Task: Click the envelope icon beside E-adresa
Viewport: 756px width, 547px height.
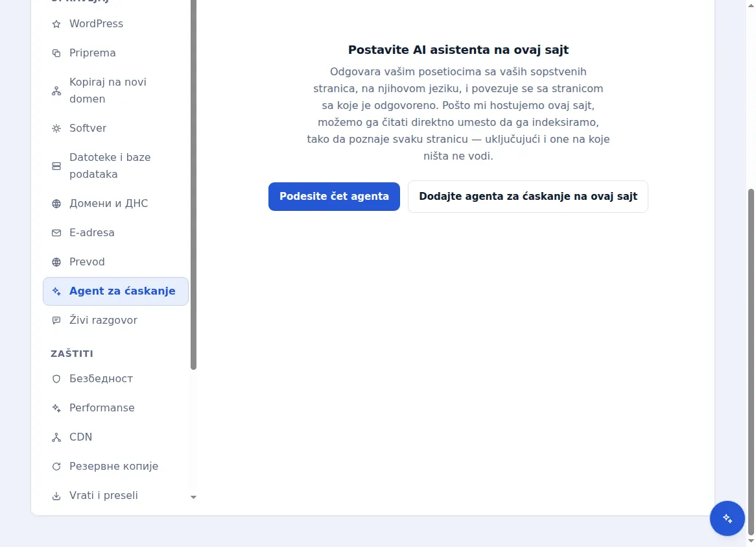Action: tap(56, 233)
